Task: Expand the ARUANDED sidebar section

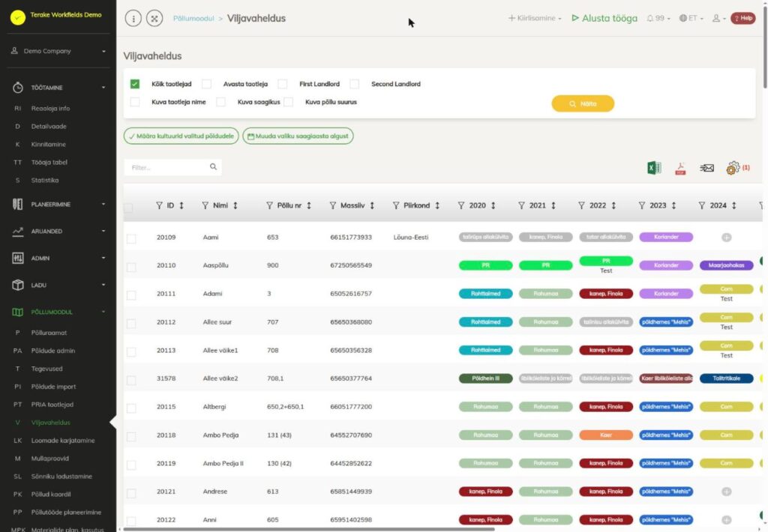Action: (58, 231)
